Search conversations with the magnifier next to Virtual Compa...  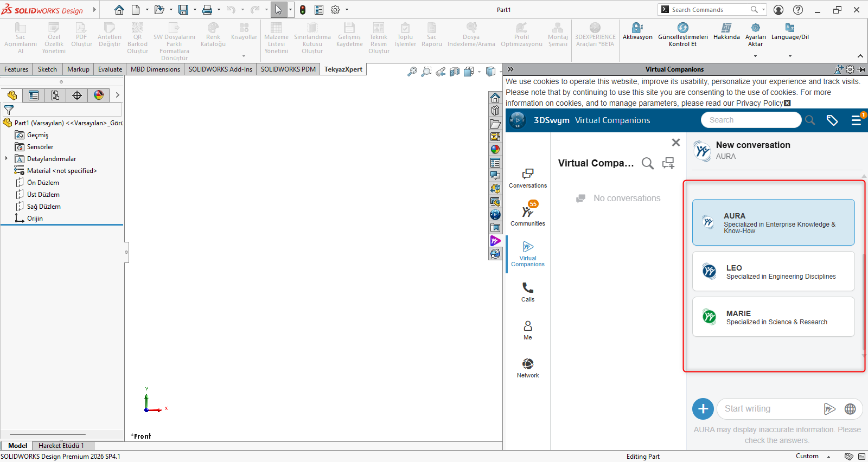click(x=647, y=163)
